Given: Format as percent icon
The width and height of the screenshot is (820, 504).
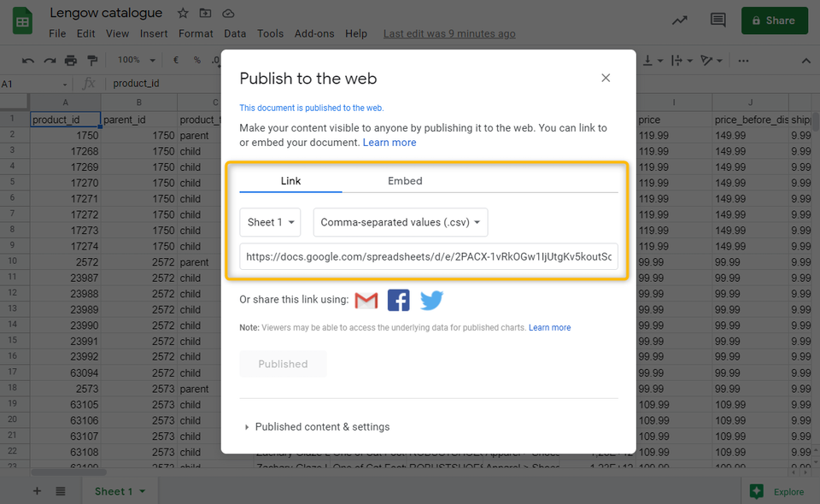Looking at the screenshot, I should (x=197, y=60).
